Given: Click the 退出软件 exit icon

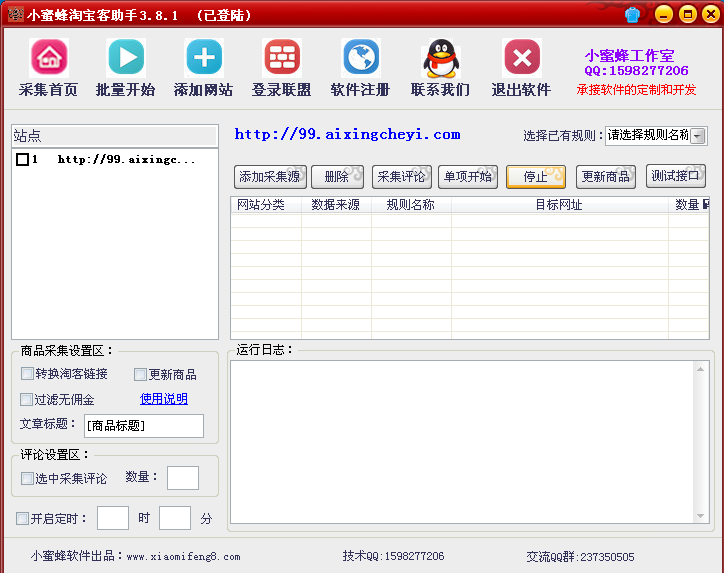Looking at the screenshot, I should pyautogui.click(x=521, y=58).
